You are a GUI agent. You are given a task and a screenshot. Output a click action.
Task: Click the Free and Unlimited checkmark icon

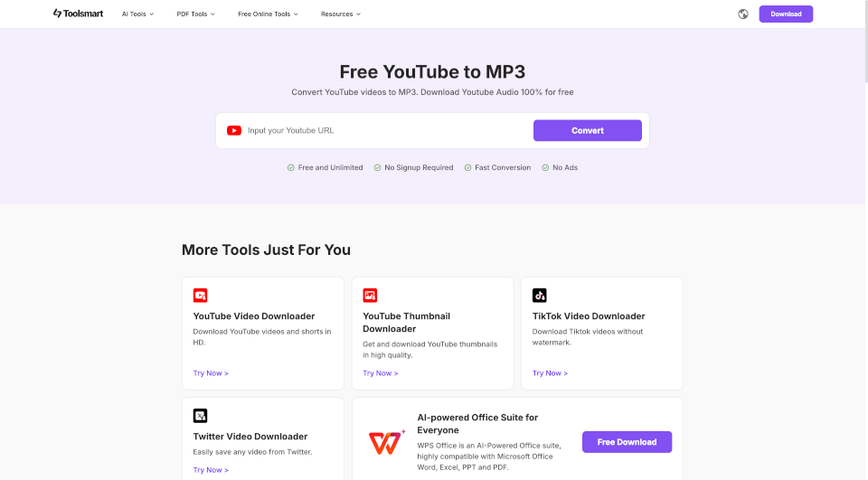[290, 168]
